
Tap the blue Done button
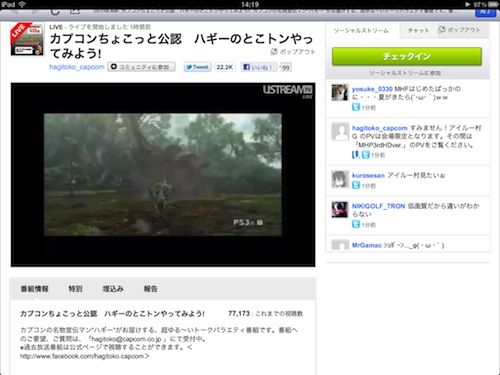(x=485, y=12)
